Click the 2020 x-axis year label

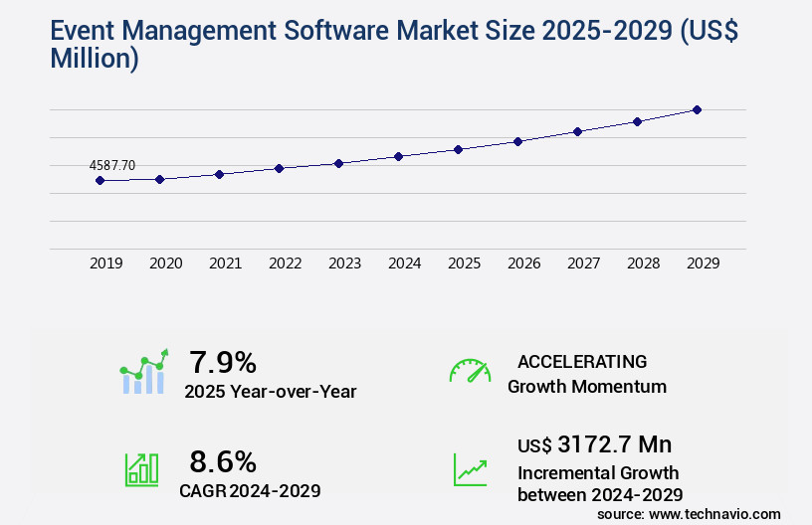point(165,263)
